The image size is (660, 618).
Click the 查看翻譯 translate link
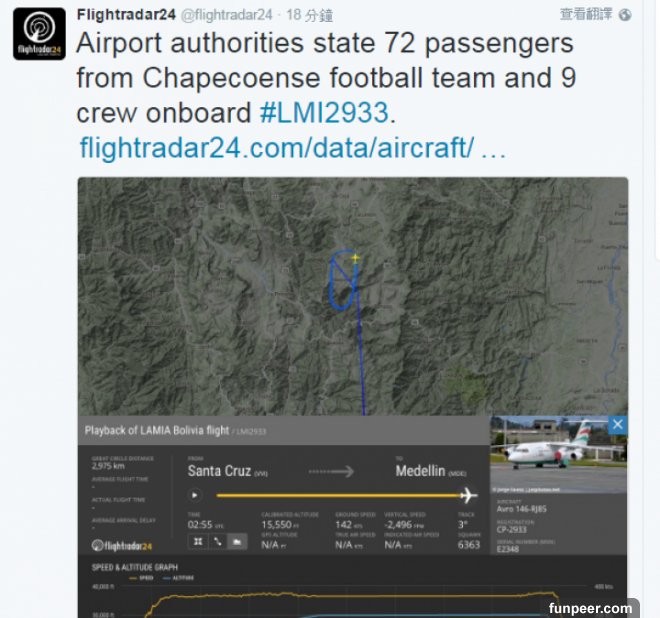[586, 15]
